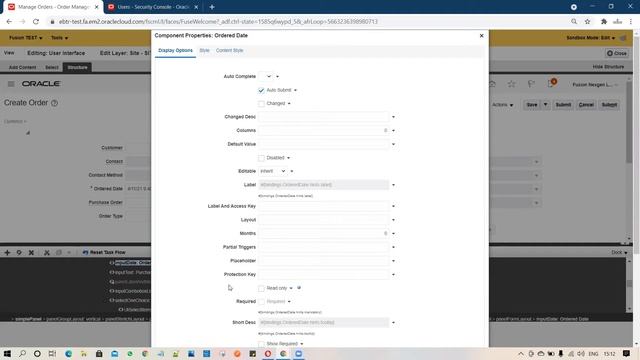
Task: Open new browser tab
Action: click(x=212, y=7)
